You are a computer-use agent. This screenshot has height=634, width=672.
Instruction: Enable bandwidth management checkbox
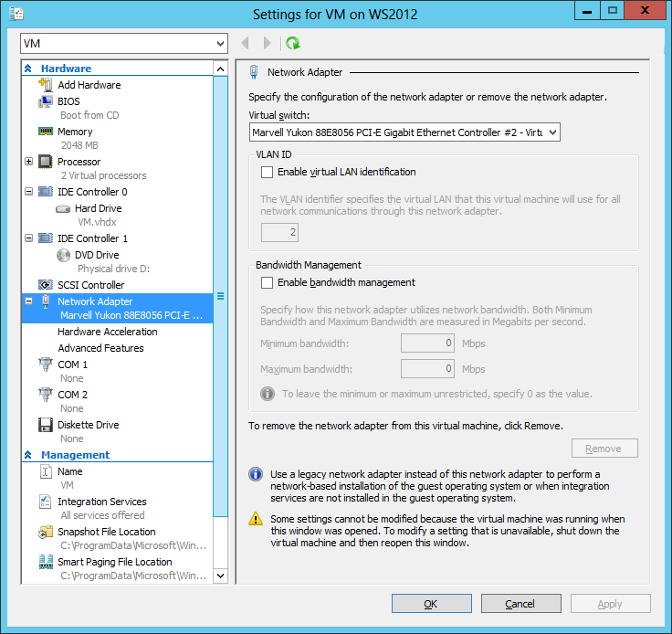pos(267,282)
